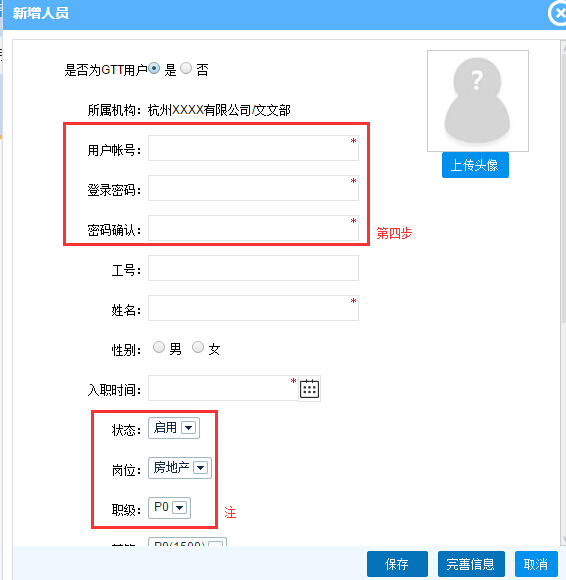Viewport: 566px width, 580px height.
Task: Select 是 for GTT user
Action: click(x=154, y=68)
